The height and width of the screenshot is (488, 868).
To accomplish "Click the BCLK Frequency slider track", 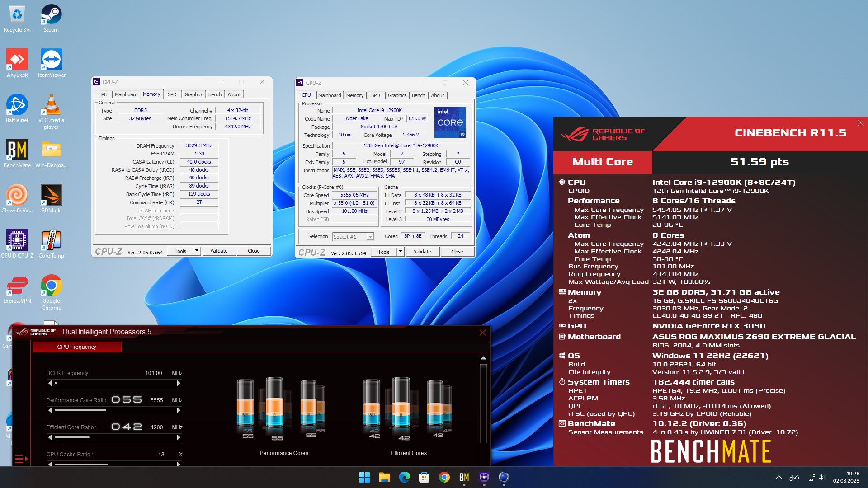I will 114,383.
